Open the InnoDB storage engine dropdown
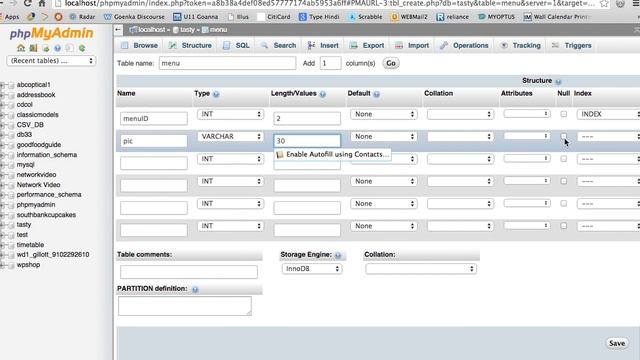640x360 pixels. [312, 269]
